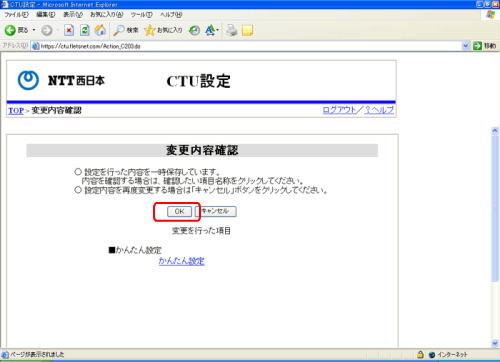Stop page loading with the red X icon
Image resolution: width=500 pixels, height=362 pixels.
coord(69,30)
